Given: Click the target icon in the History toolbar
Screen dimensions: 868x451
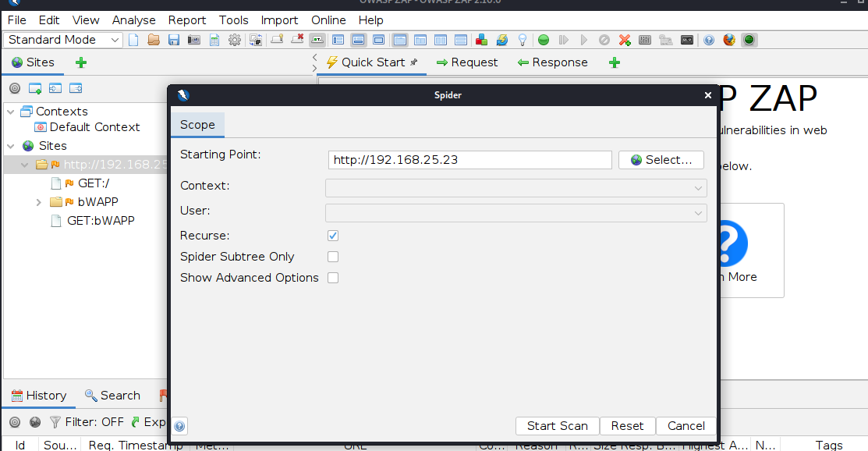Looking at the screenshot, I should tap(15, 422).
